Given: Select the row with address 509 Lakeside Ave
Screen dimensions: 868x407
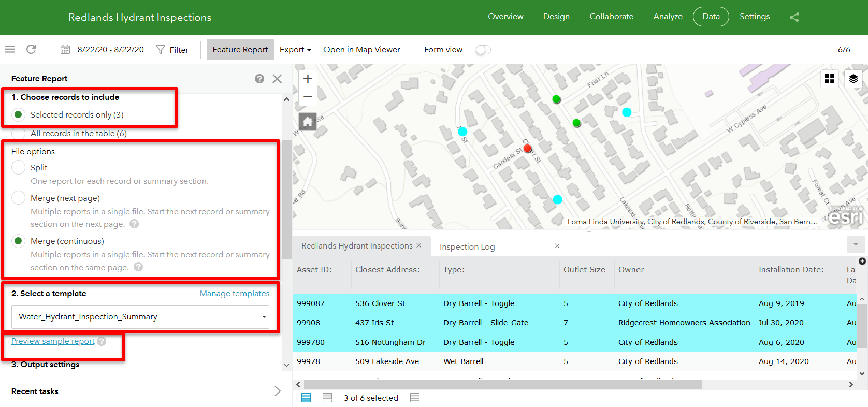Looking at the screenshot, I should [575, 361].
